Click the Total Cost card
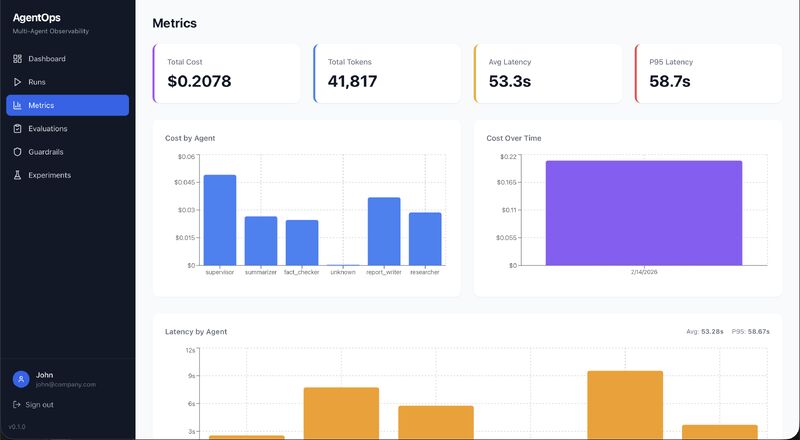 point(226,74)
